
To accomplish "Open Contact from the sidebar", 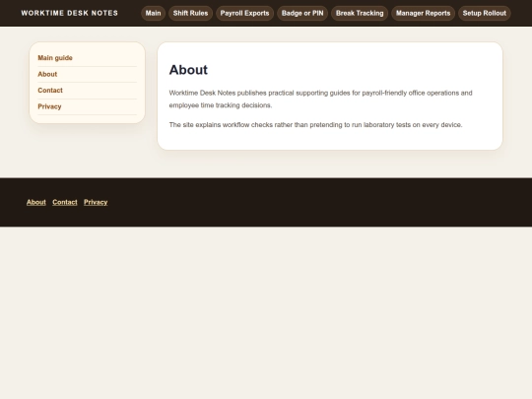I will coord(50,91).
